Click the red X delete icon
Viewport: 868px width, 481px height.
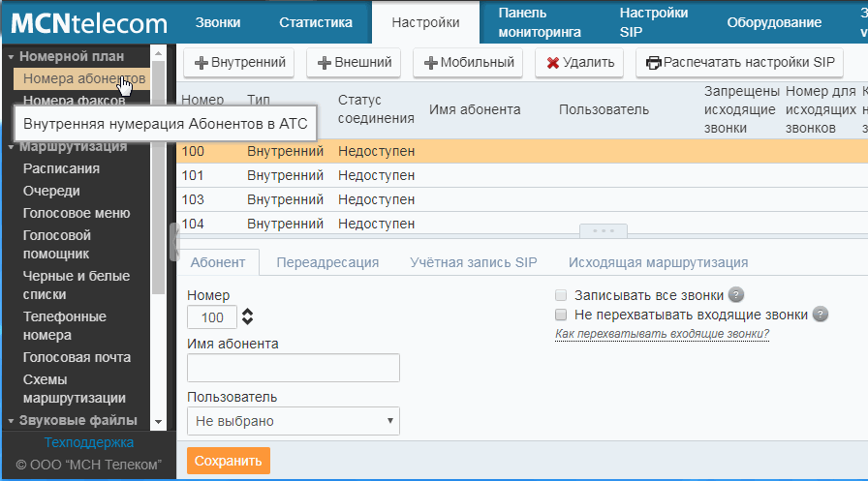click(x=552, y=63)
